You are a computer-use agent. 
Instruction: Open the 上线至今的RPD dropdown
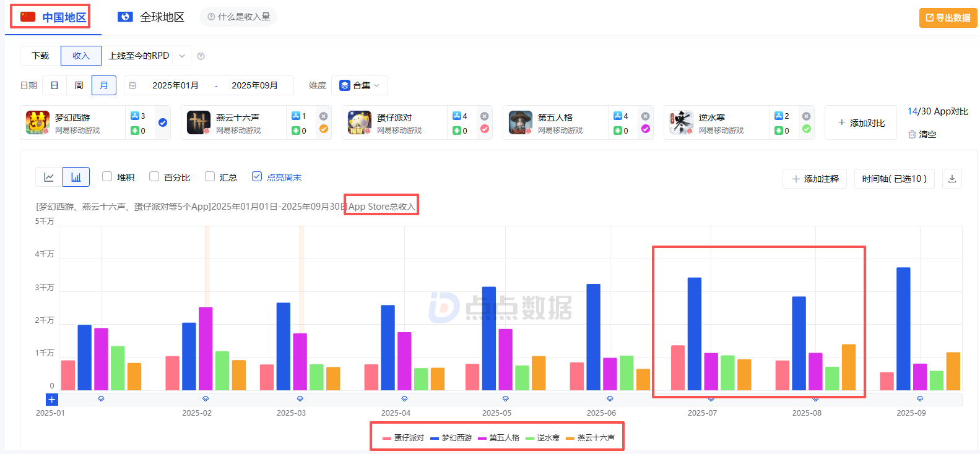pyautogui.click(x=146, y=56)
